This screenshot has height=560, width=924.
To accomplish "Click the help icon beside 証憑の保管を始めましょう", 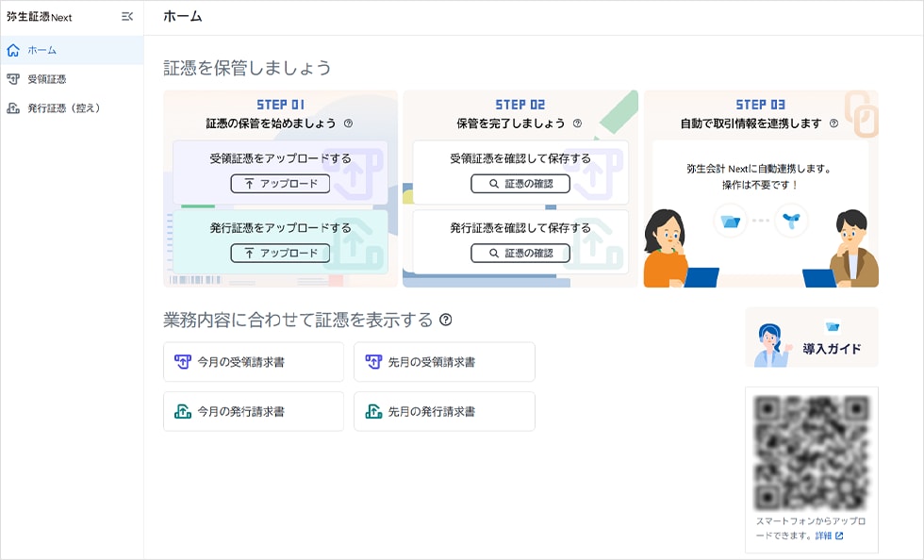I will (348, 124).
